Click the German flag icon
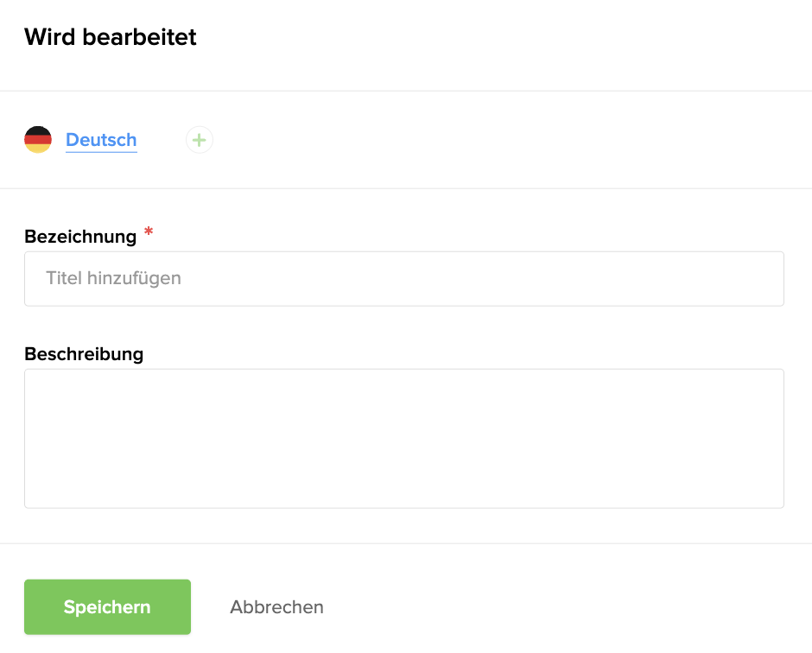812x653 pixels. [38, 140]
